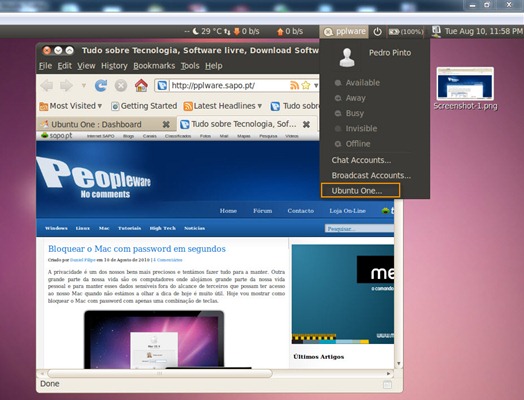
Task: Click the MacBook image in the article
Action: point(154,340)
